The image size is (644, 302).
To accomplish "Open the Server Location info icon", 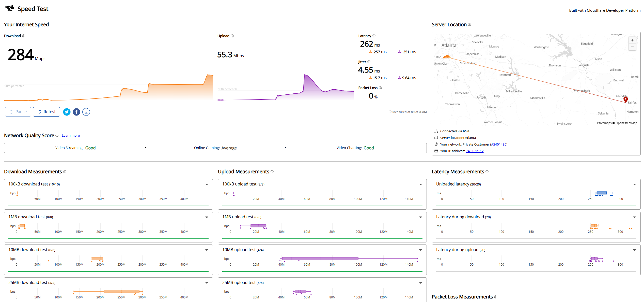I will 469,25.
